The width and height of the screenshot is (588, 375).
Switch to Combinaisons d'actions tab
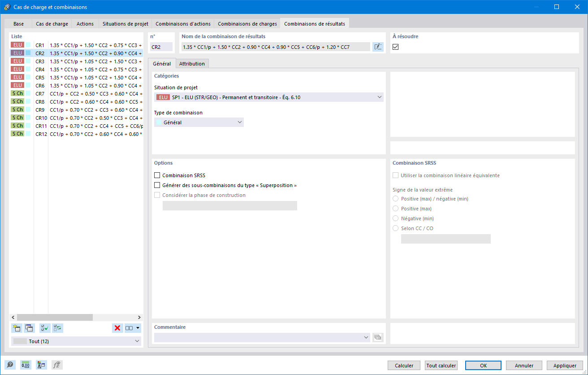(183, 24)
